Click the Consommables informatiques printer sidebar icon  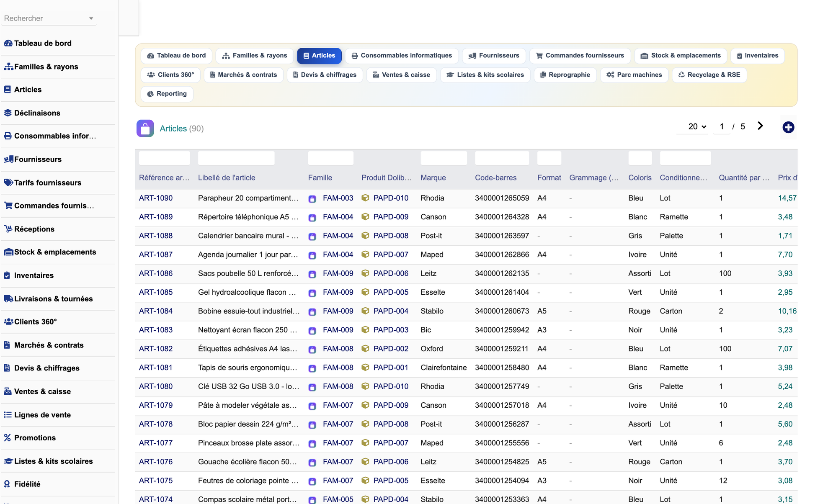(8, 136)
